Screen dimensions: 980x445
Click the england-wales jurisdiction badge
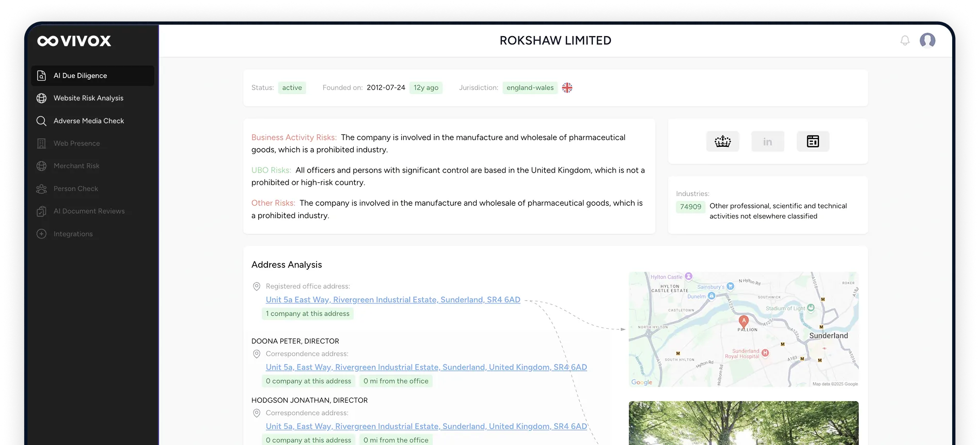(530, 88)
